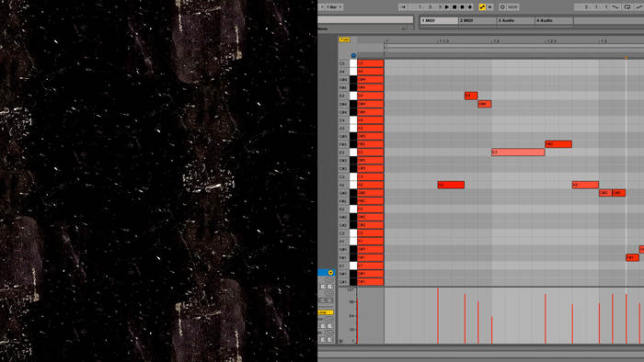Image resolution: width=644 pixels, height=362 pixels.
Task: Toggle the yellow Fold button
Action: 344,40
